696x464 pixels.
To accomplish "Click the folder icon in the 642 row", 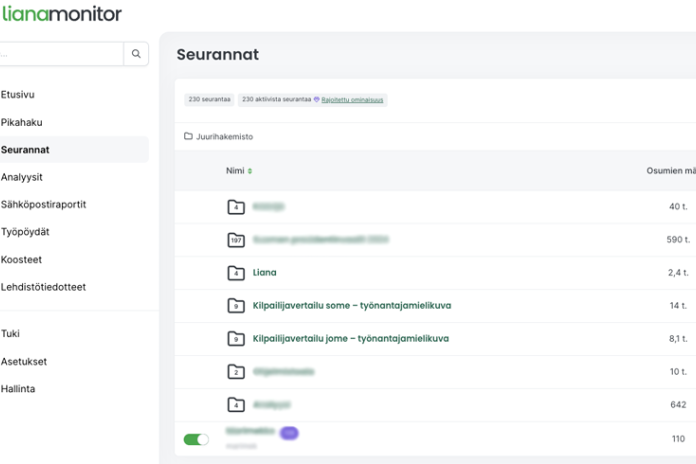I will point(235,405).
